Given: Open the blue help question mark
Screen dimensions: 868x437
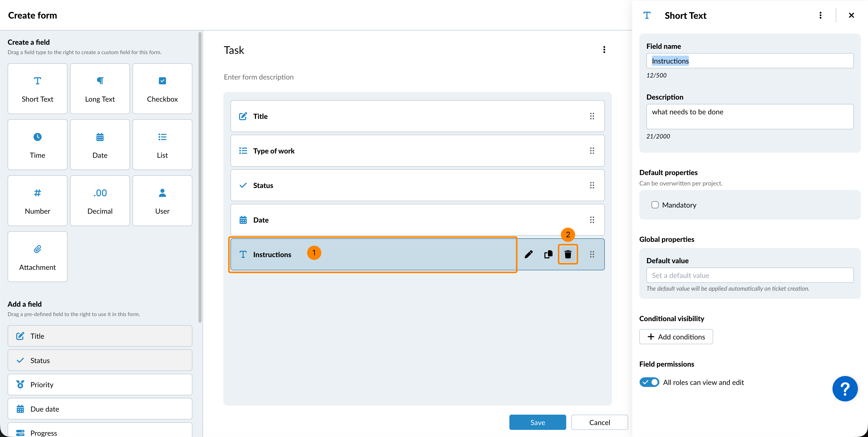Looking at the screenshot, I should [845, 388].
